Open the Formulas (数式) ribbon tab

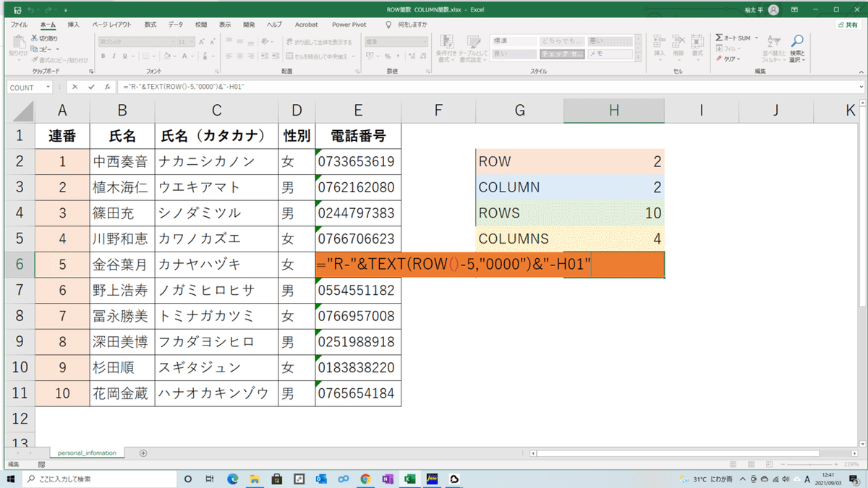pyautogui.click(x=150, y=25)
